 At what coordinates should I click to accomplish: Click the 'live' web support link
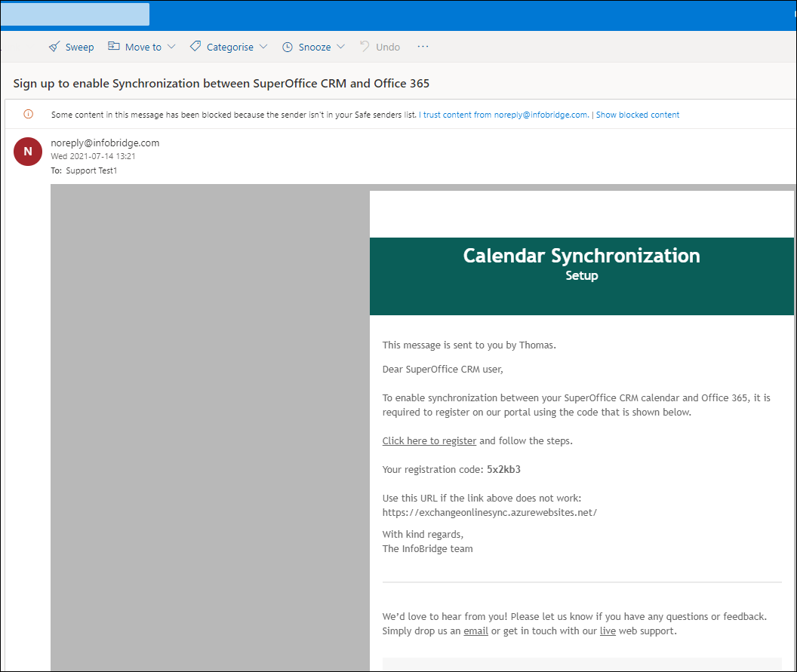click(608, 631)
